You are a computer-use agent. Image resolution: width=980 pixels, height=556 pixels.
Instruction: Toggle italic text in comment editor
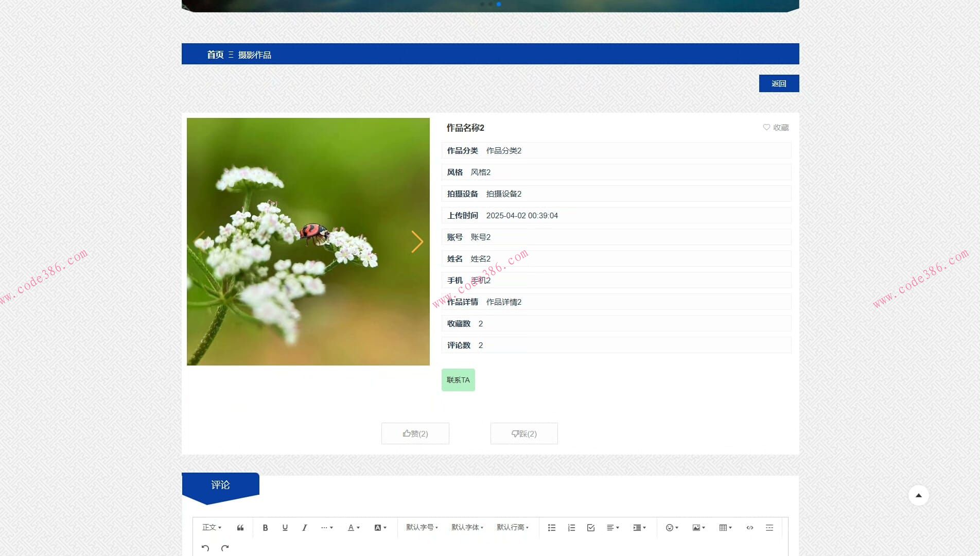click(x=304, y=528)
